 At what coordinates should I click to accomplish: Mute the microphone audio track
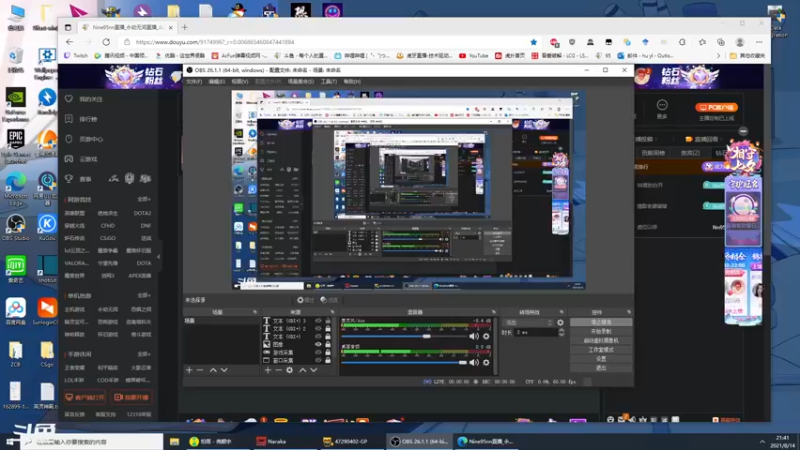(x=474, y=336)
